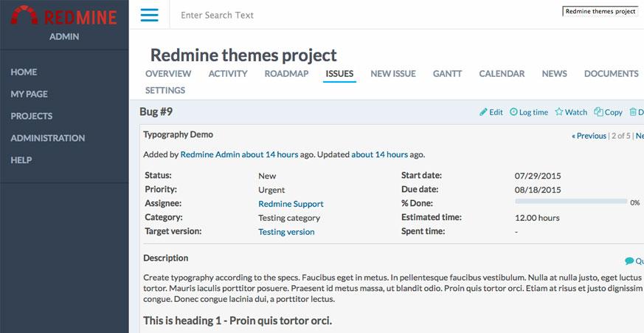
Task: Click the Testing category value
Action: point(289,218)
